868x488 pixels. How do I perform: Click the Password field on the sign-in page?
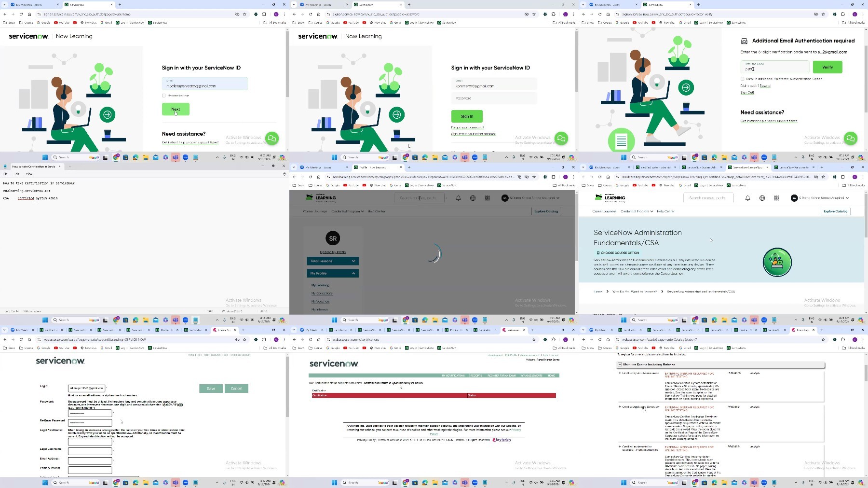pos(494,98)
